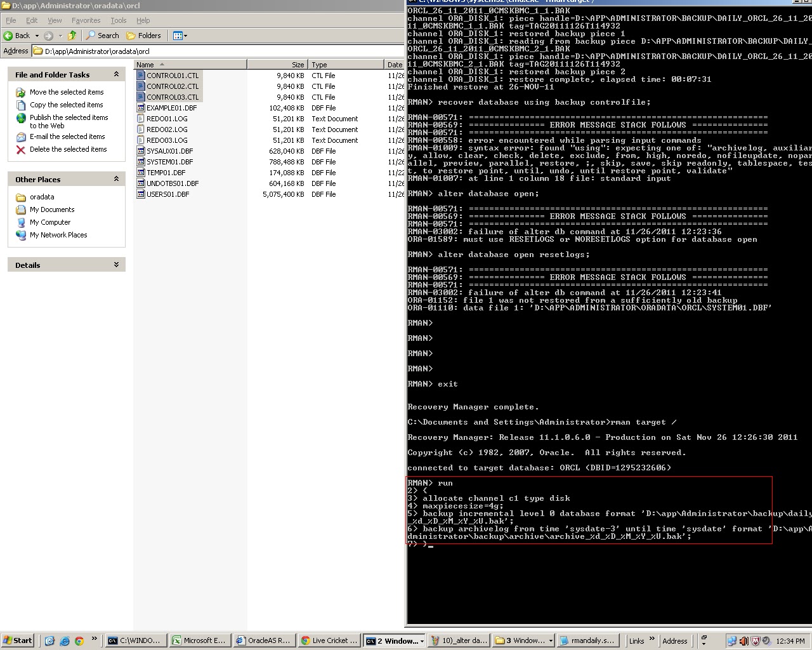
Task: Expand the Details panel chevron
Action: (x=115, y=265)
